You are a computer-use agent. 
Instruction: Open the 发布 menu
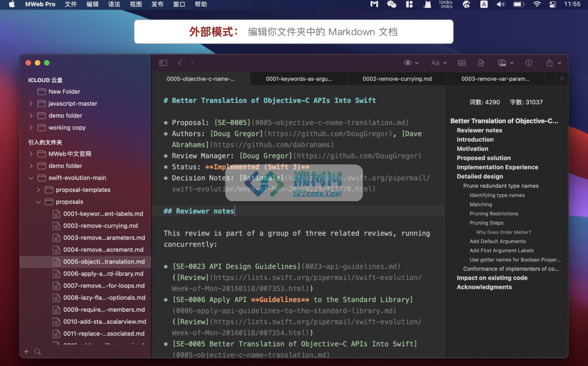point(157,4)
